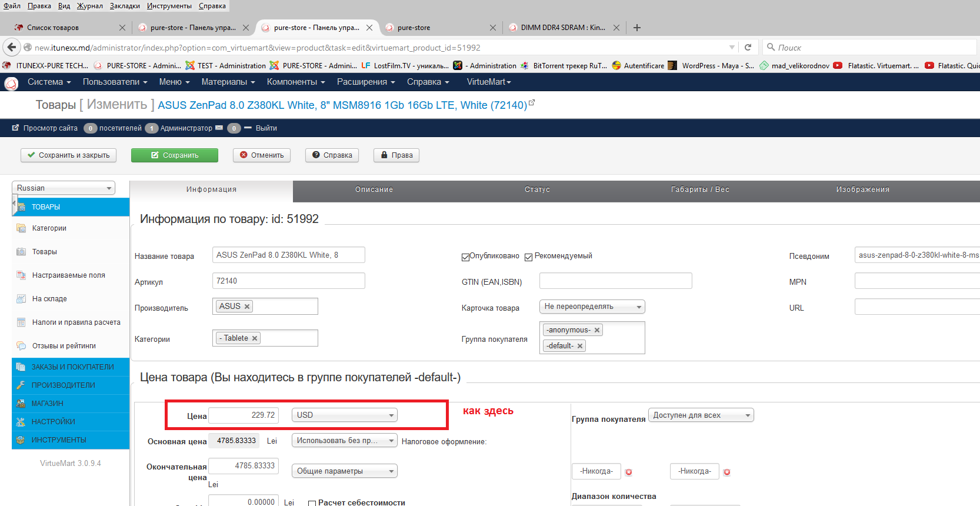The height and width of the screenshot is (506, 980).
Task: Close the DIMM DDR4 SDRAM browser tab
Action: [x=616, y=28]
